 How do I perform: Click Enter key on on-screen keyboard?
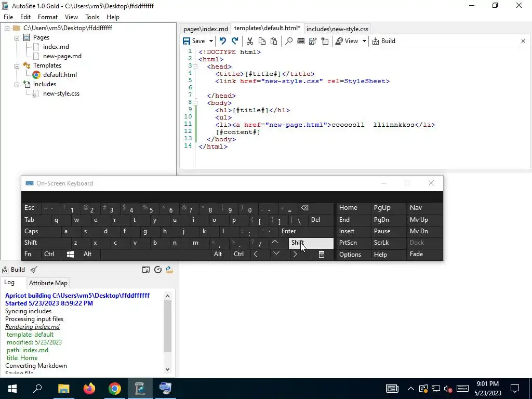point(307,231)
